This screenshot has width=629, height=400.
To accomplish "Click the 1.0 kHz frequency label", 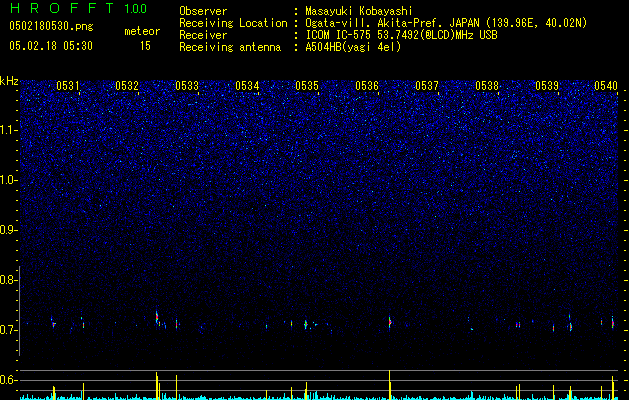I will pos(9,180).
